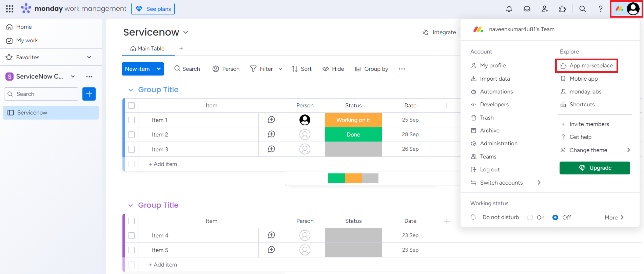Click the search magnifier in top bar
This screenshot has height=274, width=644.
click(x=583, y=9)
